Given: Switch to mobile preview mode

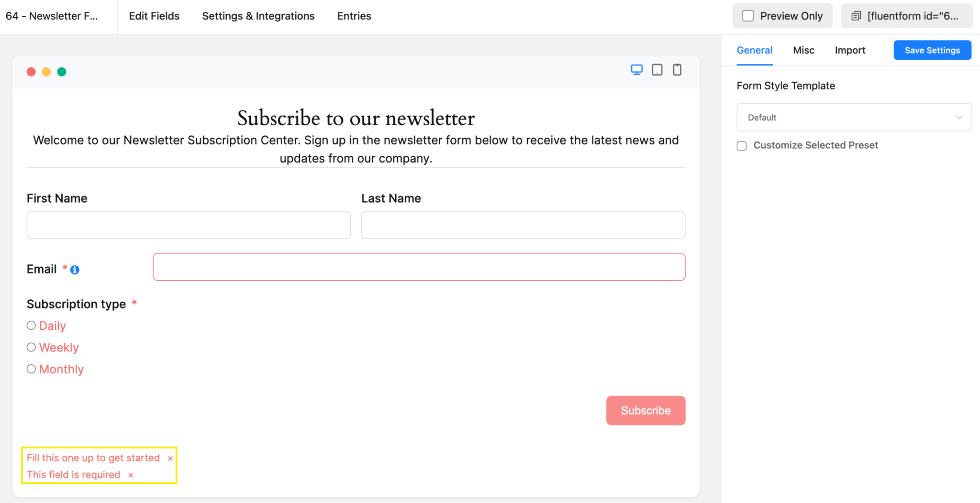Looking at the screenshot, I should (x=677, y=70).
